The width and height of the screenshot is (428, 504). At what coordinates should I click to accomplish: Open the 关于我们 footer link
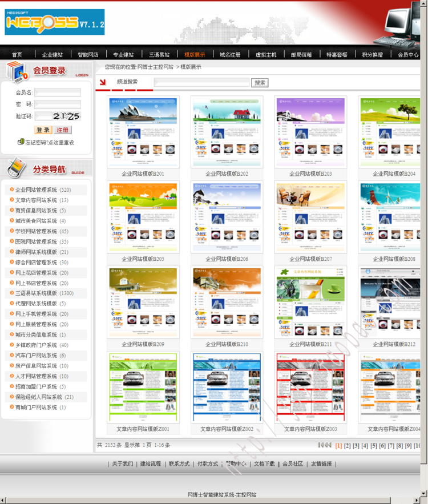click(123, 463)
